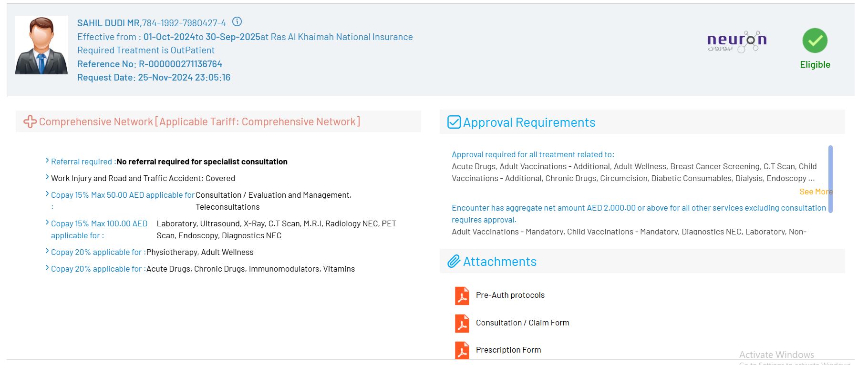Click the member profile avatar picture
868x365 pixels.
tap(41, 45)
